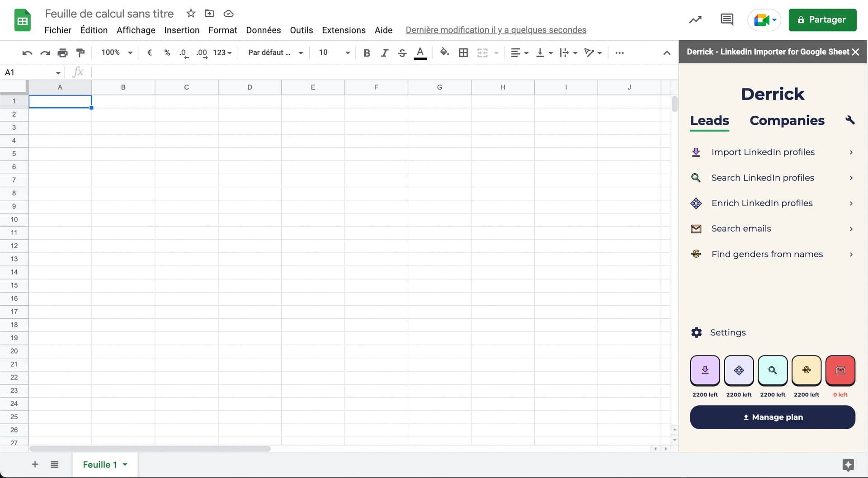Open vertical align dropdown

[x=544, y=53]
